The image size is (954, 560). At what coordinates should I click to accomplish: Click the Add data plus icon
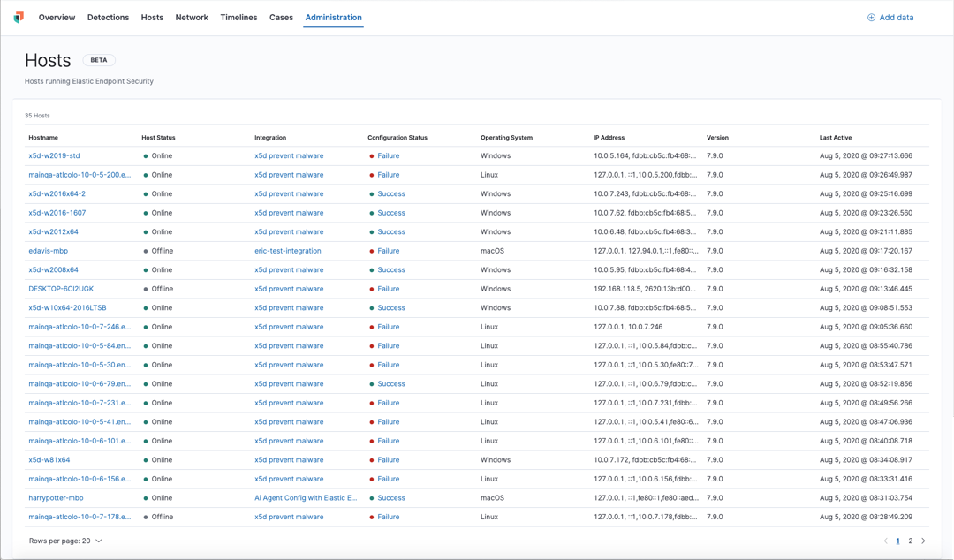(x=871, y=17)
